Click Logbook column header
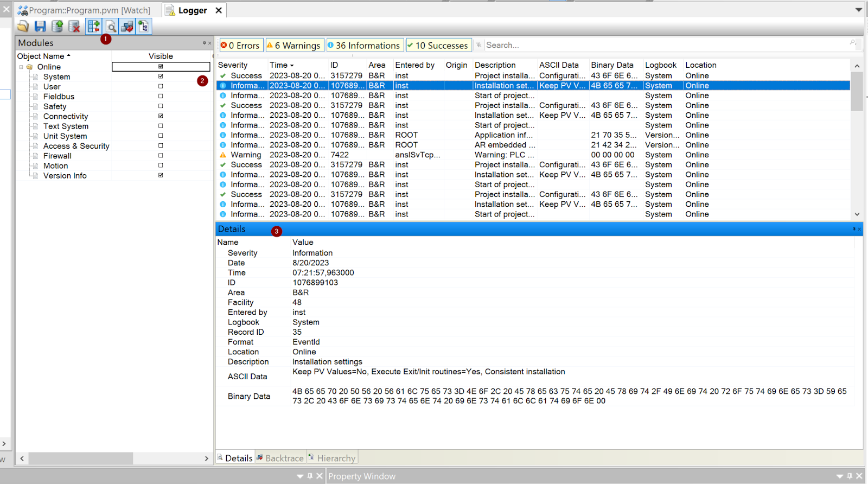The image size is (868, 484). pos(661,65)
